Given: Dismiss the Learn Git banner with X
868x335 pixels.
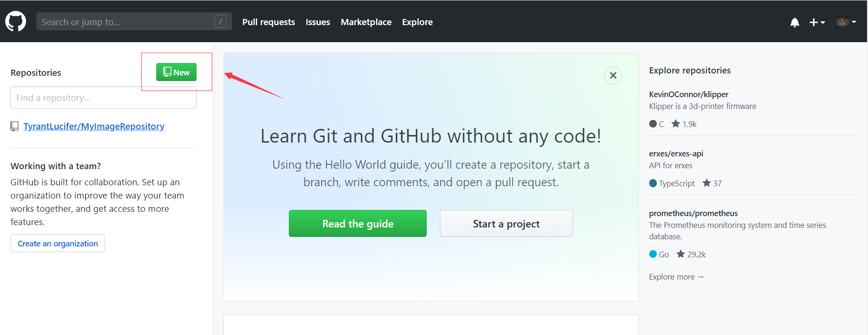Looking at the screenshot, I should [613, 75].
